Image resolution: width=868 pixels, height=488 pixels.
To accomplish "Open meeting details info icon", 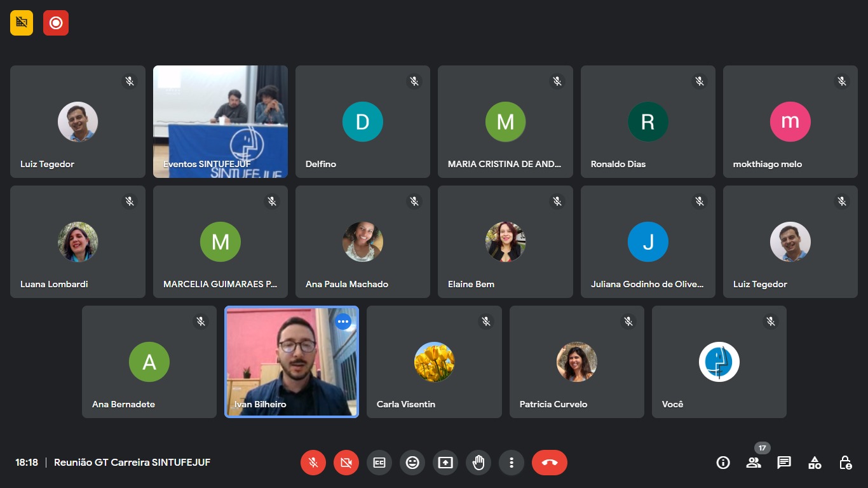I will pyautogui.click(x=723, y=463).
